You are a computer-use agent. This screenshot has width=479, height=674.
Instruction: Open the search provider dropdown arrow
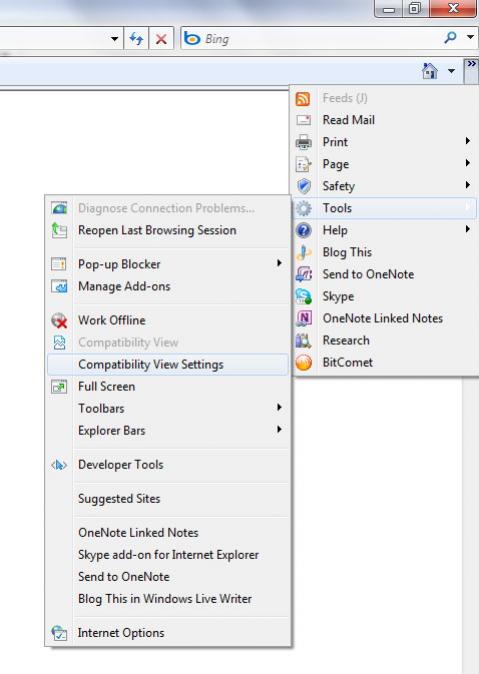[470, 37]
